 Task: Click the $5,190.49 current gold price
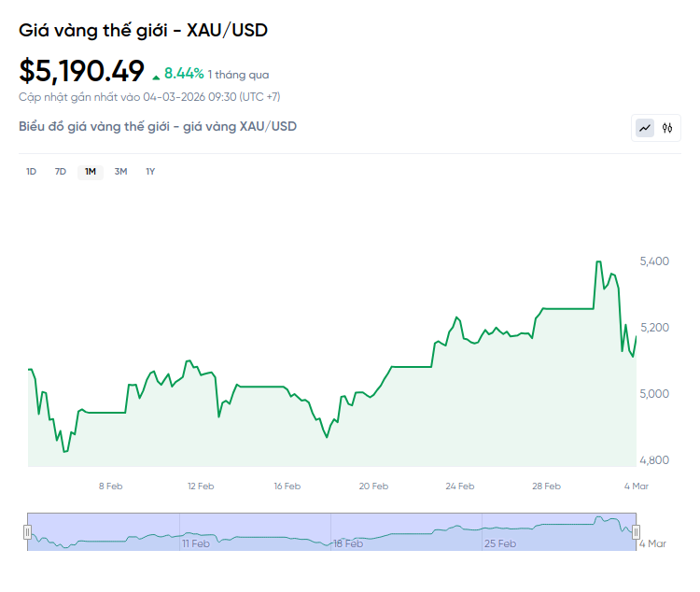[82, 71]
